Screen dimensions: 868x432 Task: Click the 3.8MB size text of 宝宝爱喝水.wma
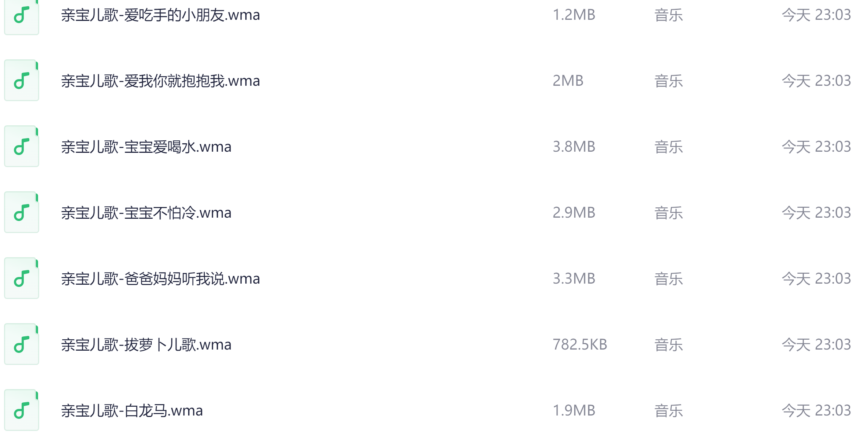point(574,147)
